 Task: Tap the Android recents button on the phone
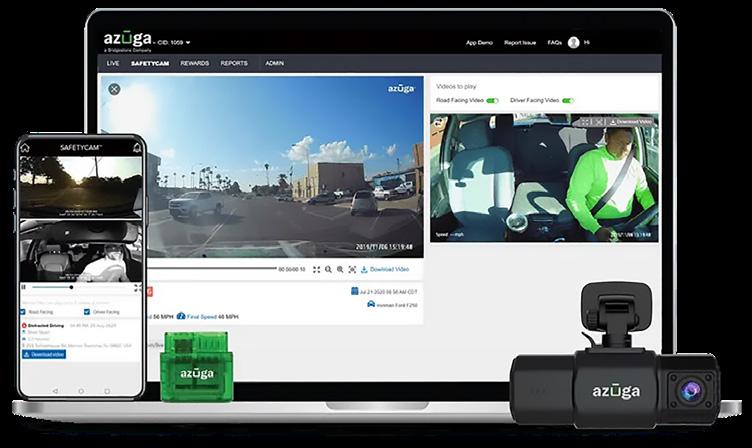[107, 391]
